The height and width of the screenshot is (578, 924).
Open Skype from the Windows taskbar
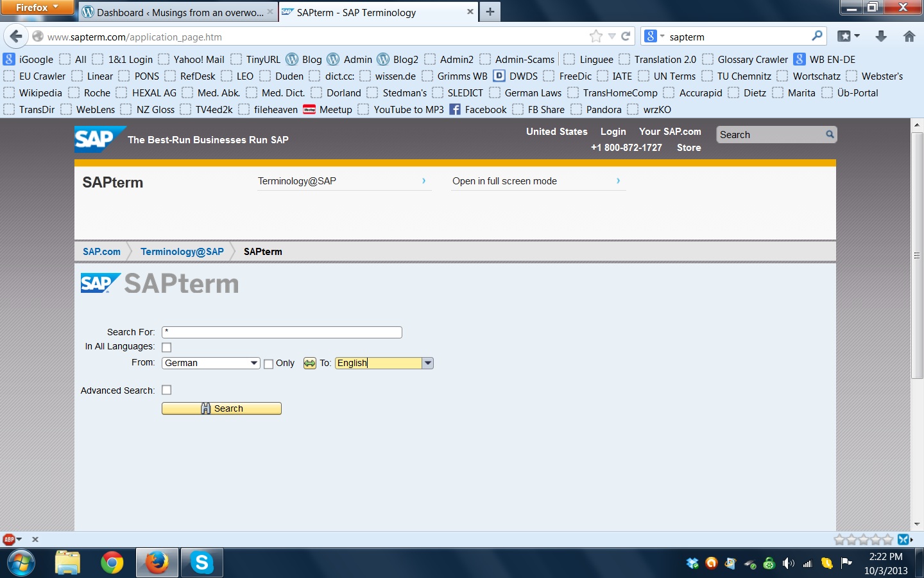[201, 563]
